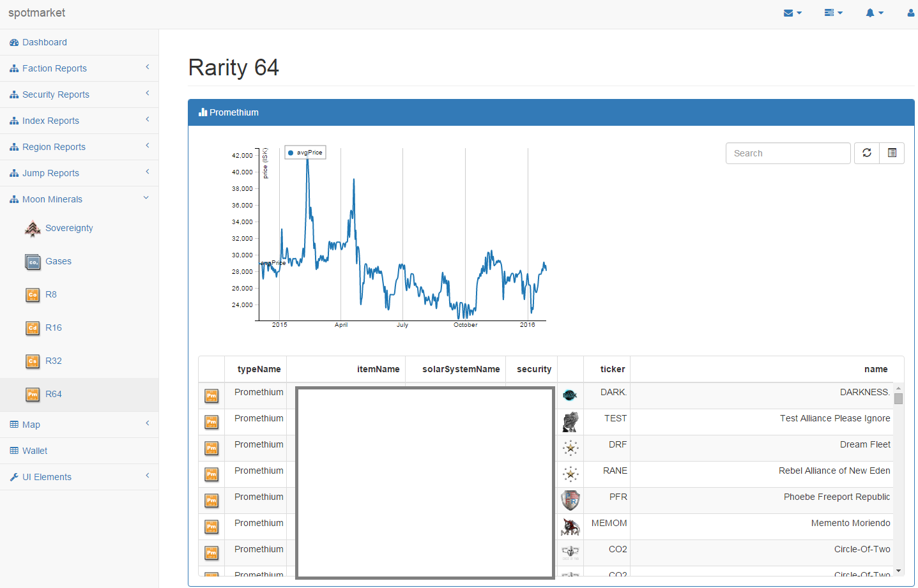Toggle the table view icon button

(892, 153)
